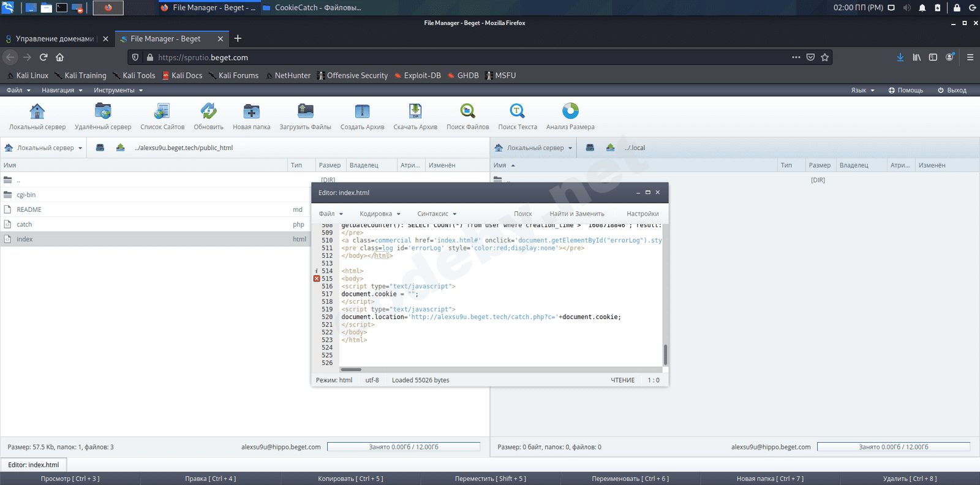
Task: Click editor Найти и Заменить item
Action: point(576,214)
